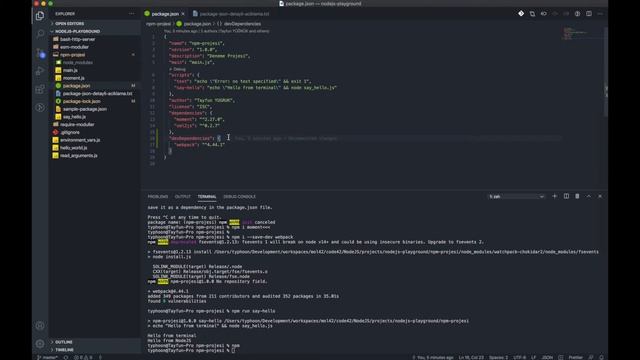Click the UTF-8 encoding in the status bar

520,357
